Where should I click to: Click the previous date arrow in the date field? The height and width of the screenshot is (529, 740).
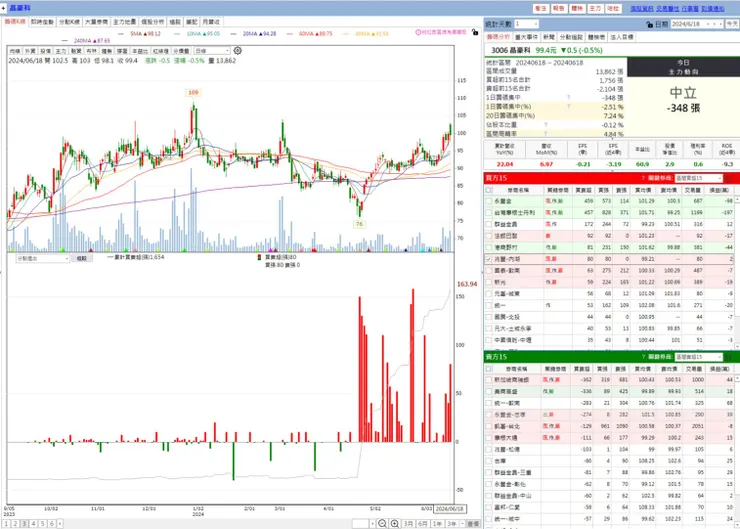(715, 24)
